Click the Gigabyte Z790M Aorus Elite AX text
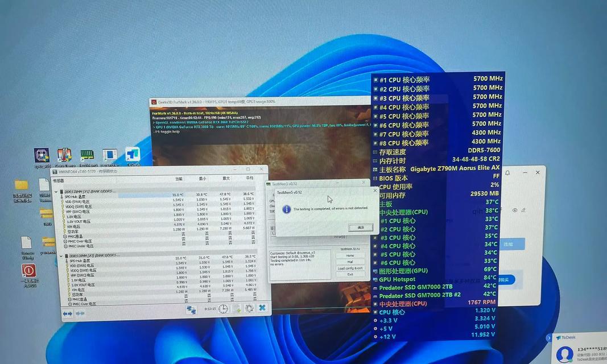 (x=455, y=168)
